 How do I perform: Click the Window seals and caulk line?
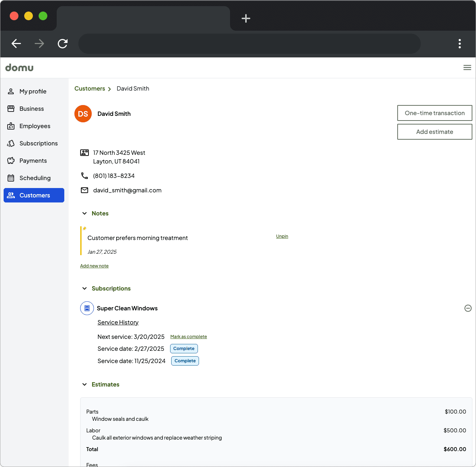120,419
